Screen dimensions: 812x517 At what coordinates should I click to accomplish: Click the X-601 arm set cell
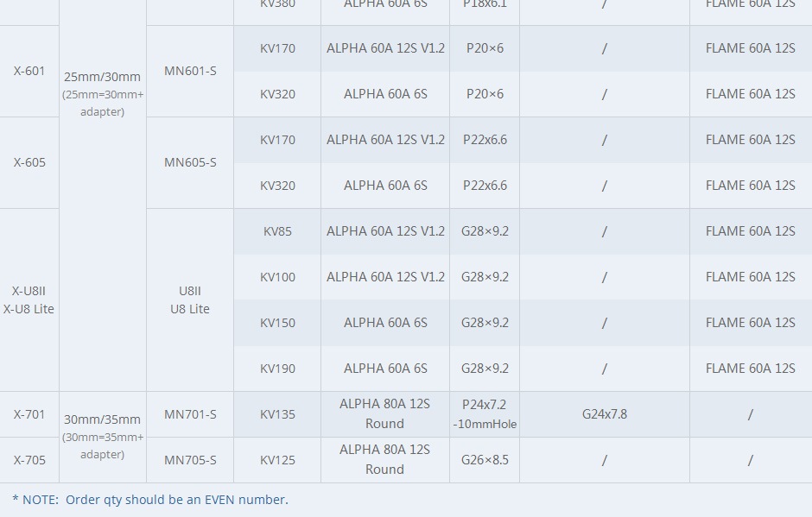(x=29, y=71)
